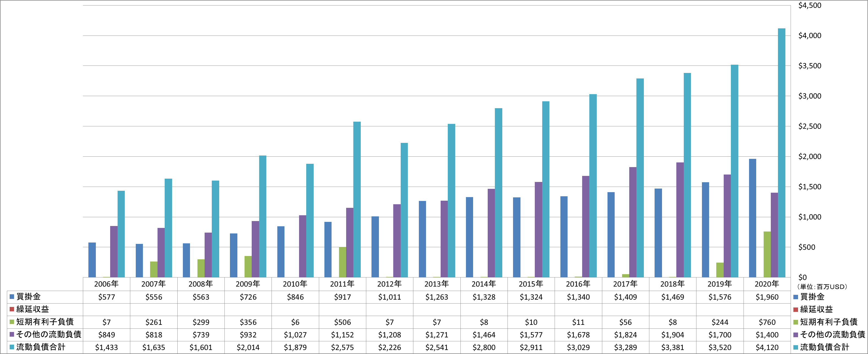Click the $500 axis label
This screenshot has height=354, width=868.
pyautogui.click(x=807, y=247)
